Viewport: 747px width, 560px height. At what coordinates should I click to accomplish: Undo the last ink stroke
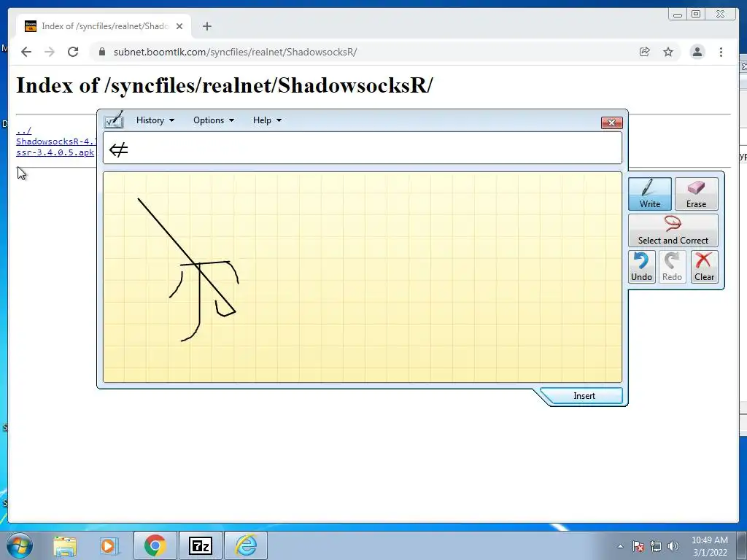click(x=641, y=267)
